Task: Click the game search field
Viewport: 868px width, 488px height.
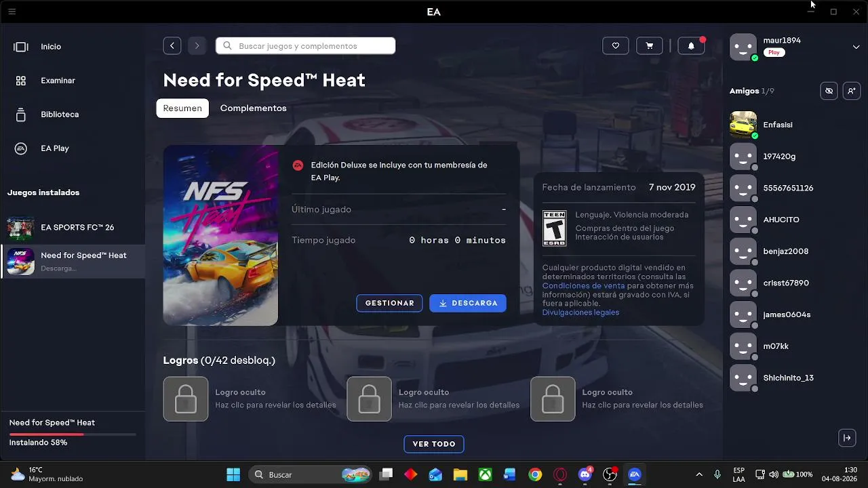Action: [x=306, y=45]
